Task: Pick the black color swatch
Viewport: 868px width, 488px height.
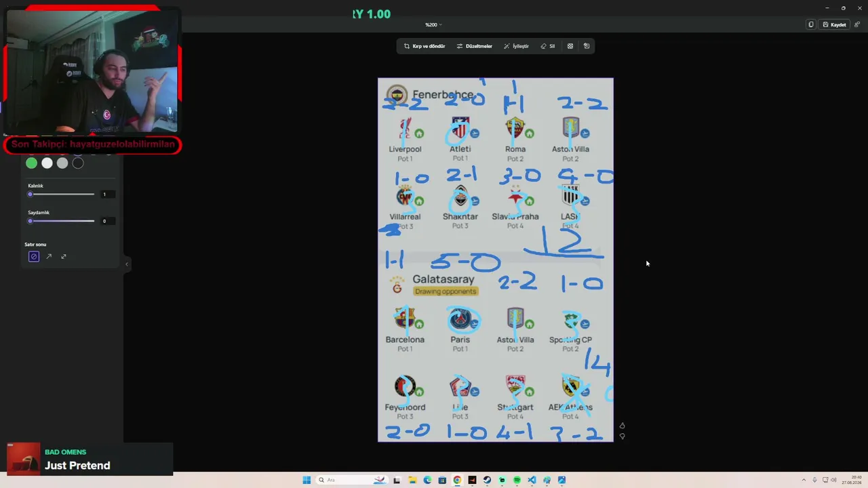Action: pos(78,163)
